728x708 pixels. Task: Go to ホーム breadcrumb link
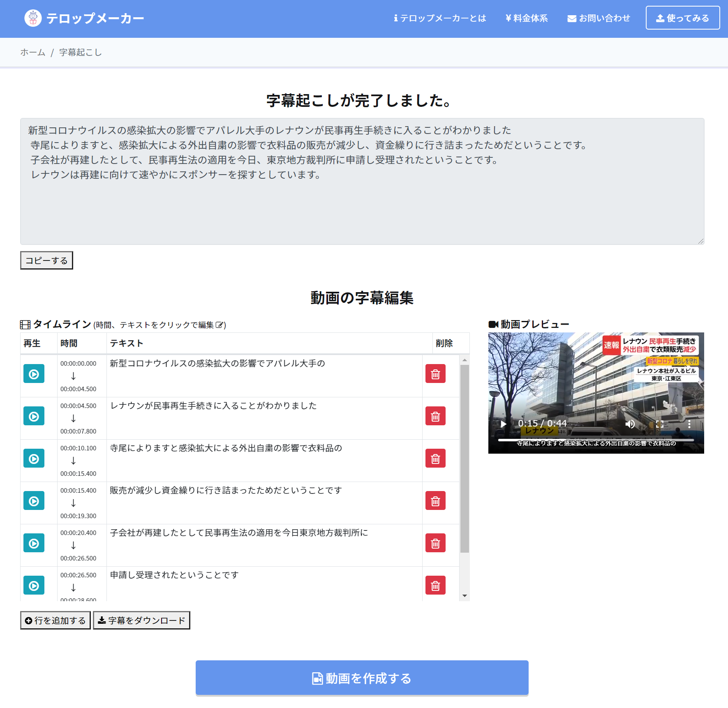point(33,52)
